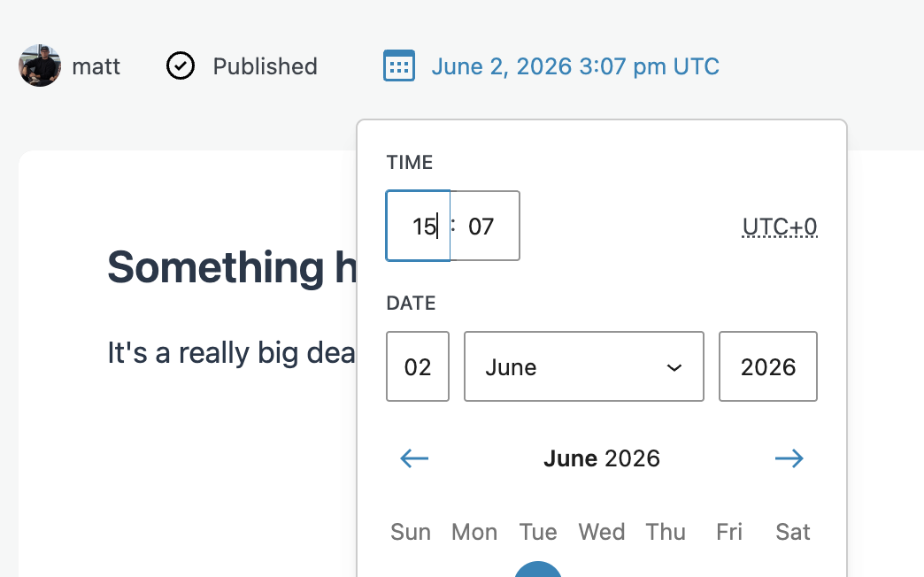Click the Published status text

pyautogui.click(x=266, y=66)
